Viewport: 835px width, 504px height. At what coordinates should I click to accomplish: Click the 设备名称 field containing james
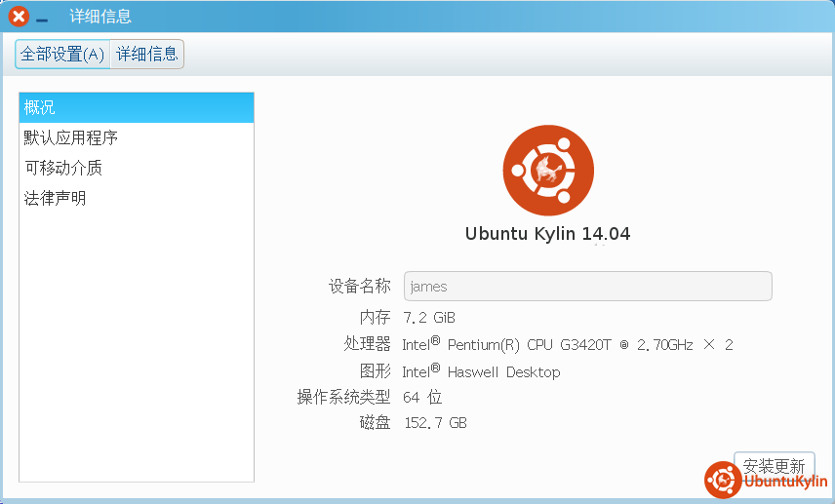click(x=587, y=287)
